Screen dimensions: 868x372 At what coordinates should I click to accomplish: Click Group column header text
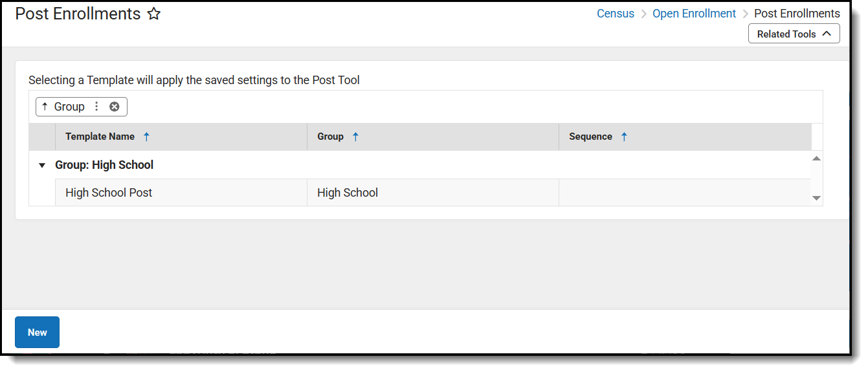(x=330, y=137)
